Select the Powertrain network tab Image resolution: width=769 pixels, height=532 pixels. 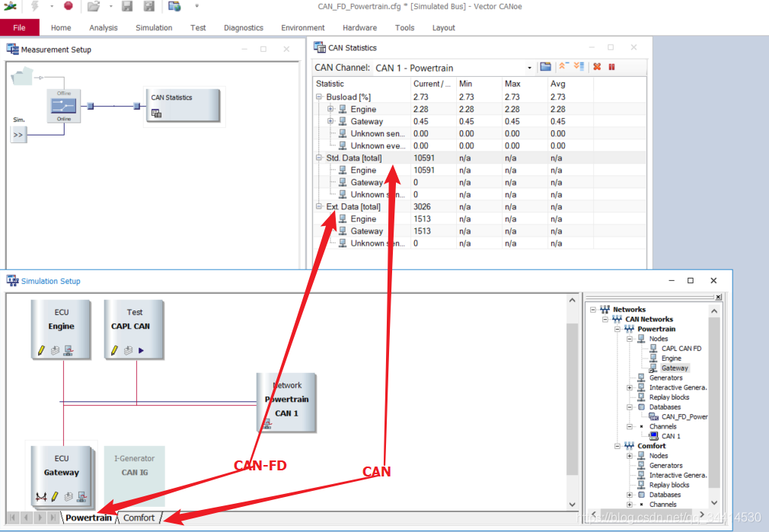(89, 518)
